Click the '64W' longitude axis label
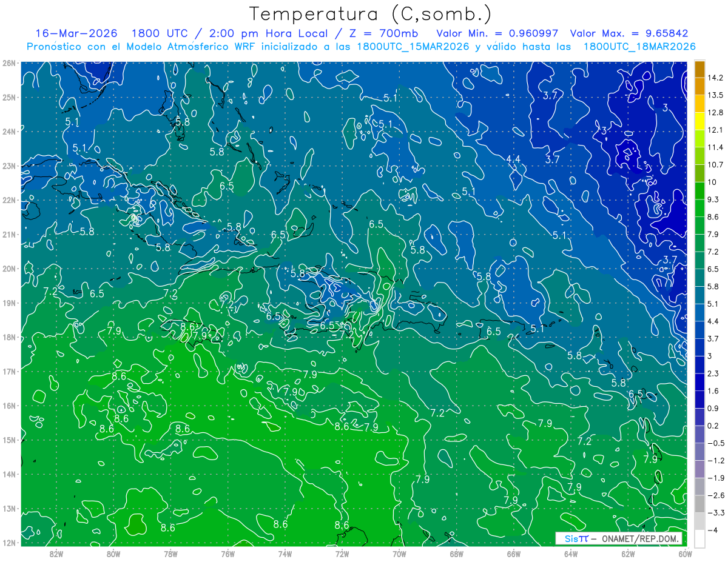The width and height of the screenshot is (728, 562). pyautogui.click(x=571, y=554)
